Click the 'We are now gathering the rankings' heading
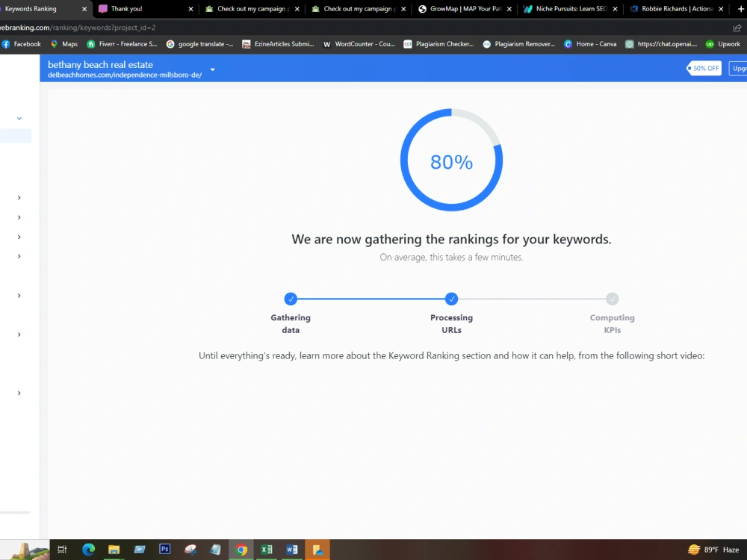The height and width of the screenshot is (560, 747). point(451,239)
